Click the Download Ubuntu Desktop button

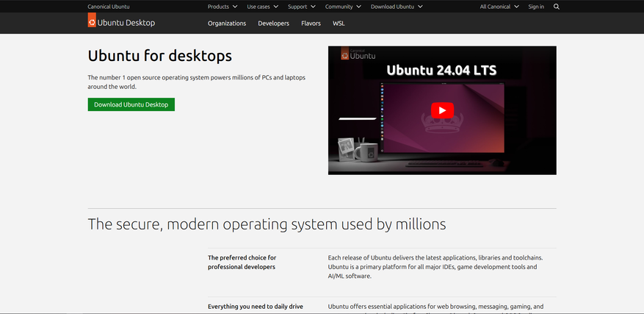click(131, 104)
